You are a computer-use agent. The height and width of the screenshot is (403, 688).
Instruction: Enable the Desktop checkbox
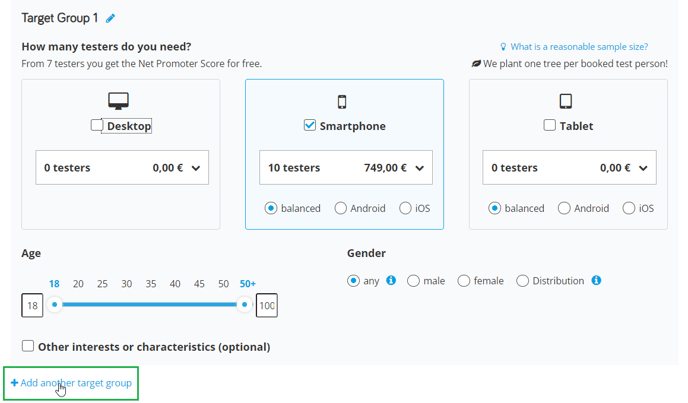97,125
